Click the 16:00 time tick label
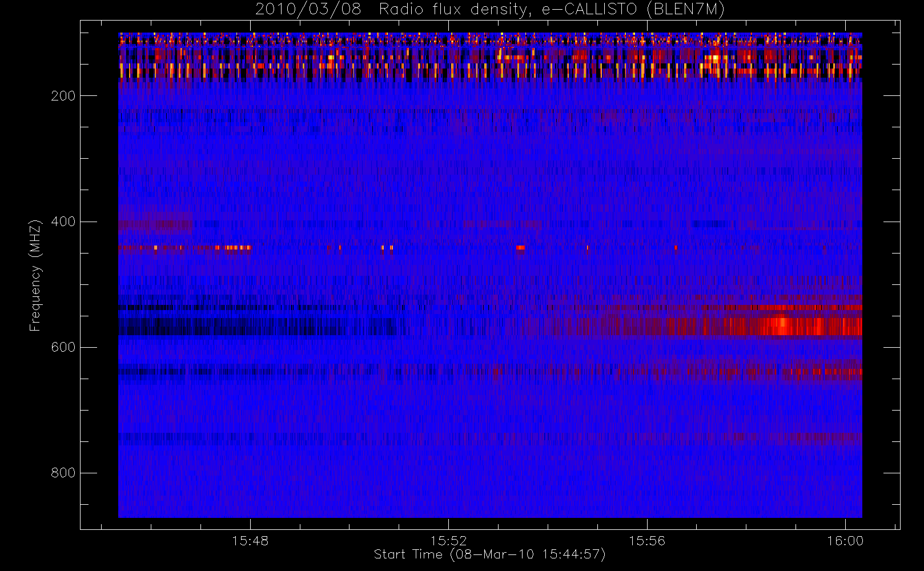The width and height of the screenshot is (924, 571). [845, 541]
